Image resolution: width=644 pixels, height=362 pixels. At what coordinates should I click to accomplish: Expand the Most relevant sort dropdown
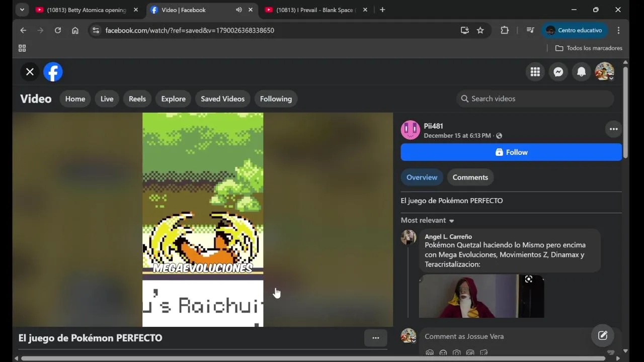point(427,221)
